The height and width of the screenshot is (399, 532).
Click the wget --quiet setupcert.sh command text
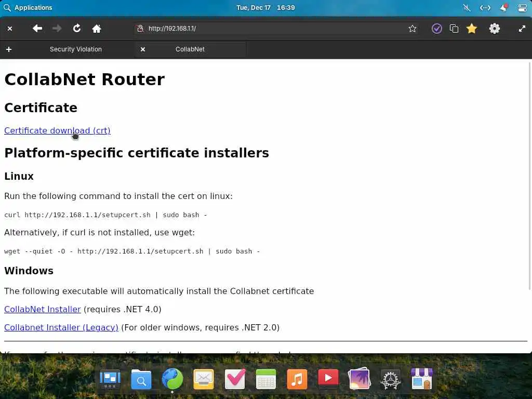point(132,251)
